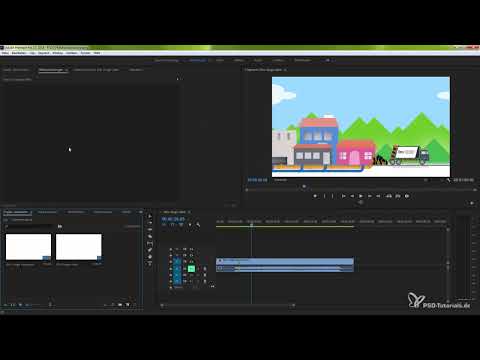Open the Program monitor button editor plus
The image size is (480, 360).
(472, 203)
